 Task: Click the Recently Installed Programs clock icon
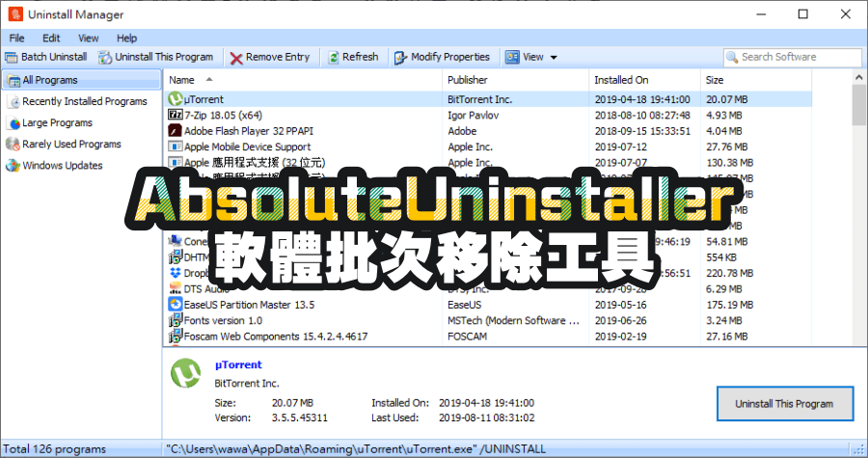pos(14,102)
